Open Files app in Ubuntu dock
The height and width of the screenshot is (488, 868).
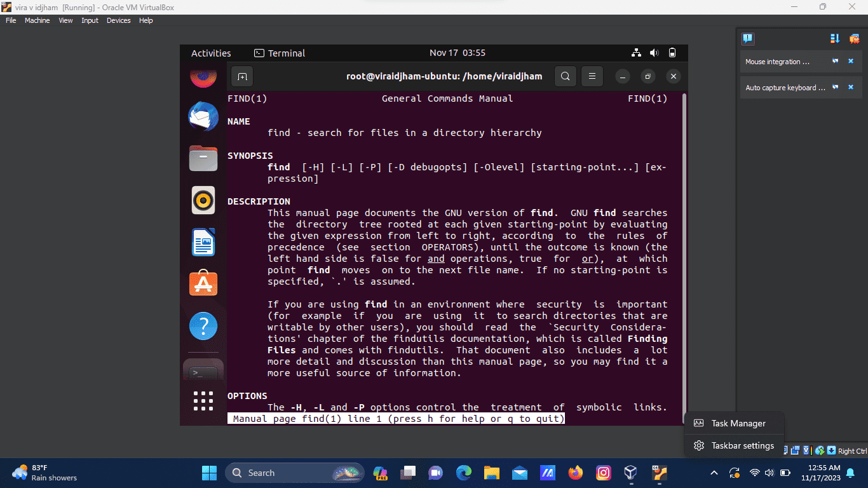tap(203, 158)
